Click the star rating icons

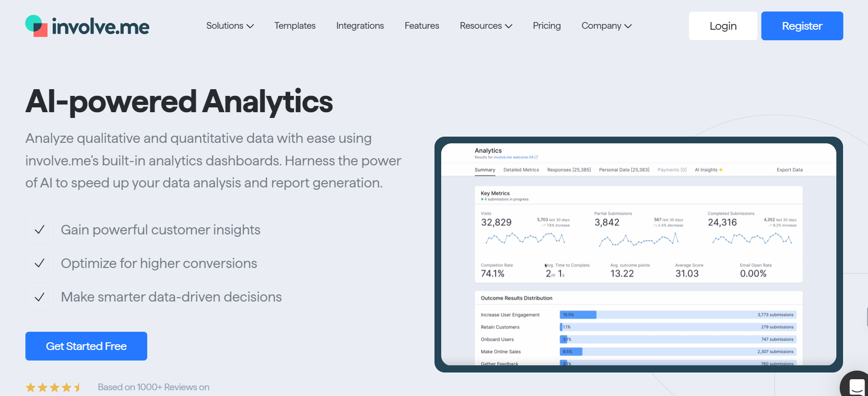point(53,387)
